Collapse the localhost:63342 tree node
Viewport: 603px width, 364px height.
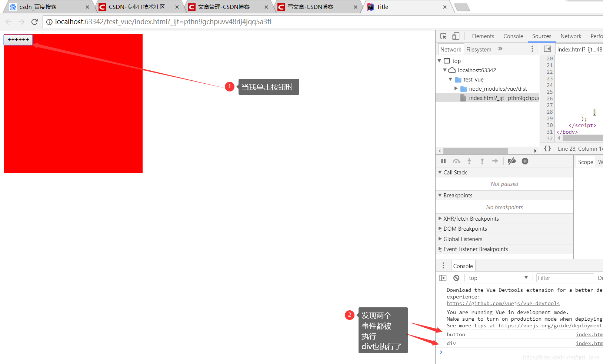pos(445,70)
